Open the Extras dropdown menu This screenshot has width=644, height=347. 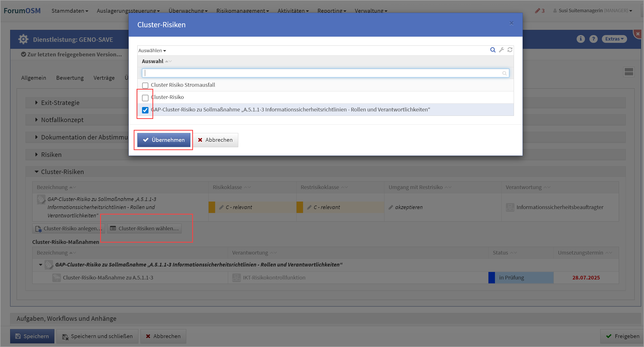click(614, 39)
